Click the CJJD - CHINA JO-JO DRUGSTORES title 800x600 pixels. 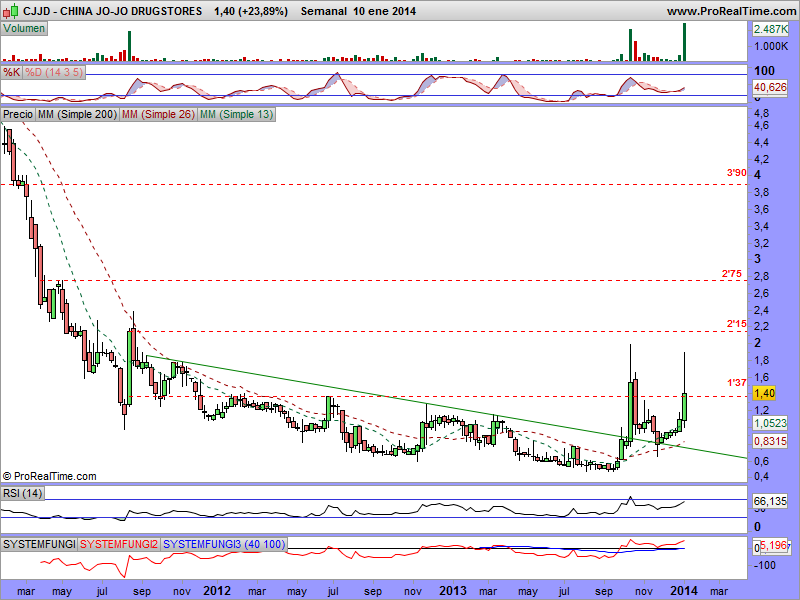pos(112,11)
